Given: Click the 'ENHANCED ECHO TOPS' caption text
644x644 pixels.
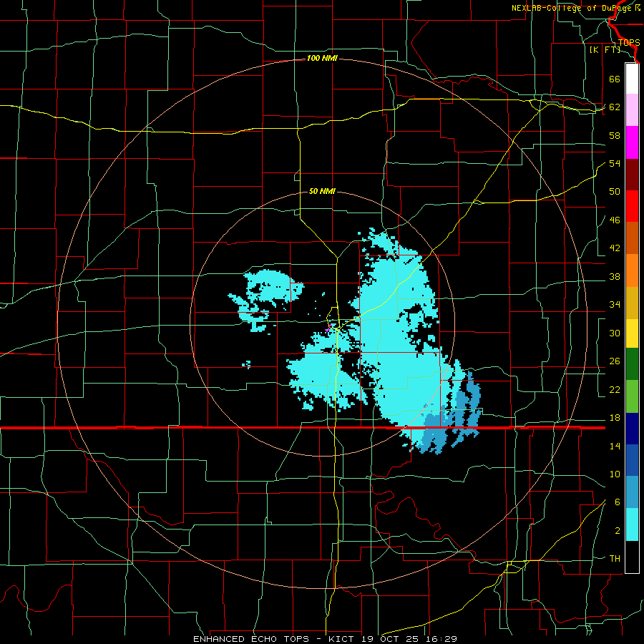Looking at the screenshot, I should click(x=251, y=639).
